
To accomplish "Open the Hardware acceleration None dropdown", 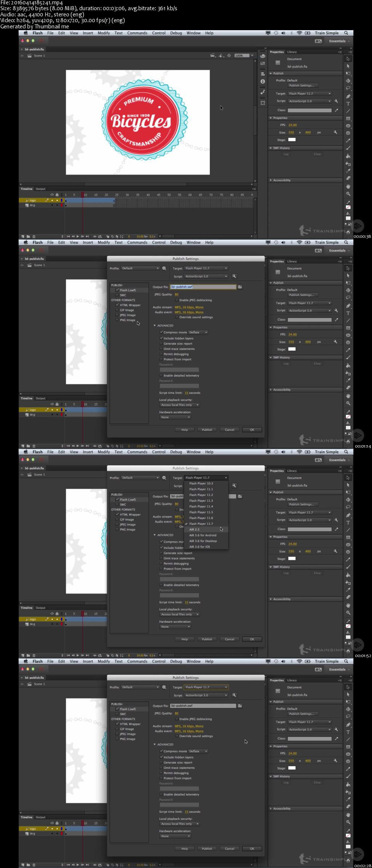I will click(x=175, y=417).
